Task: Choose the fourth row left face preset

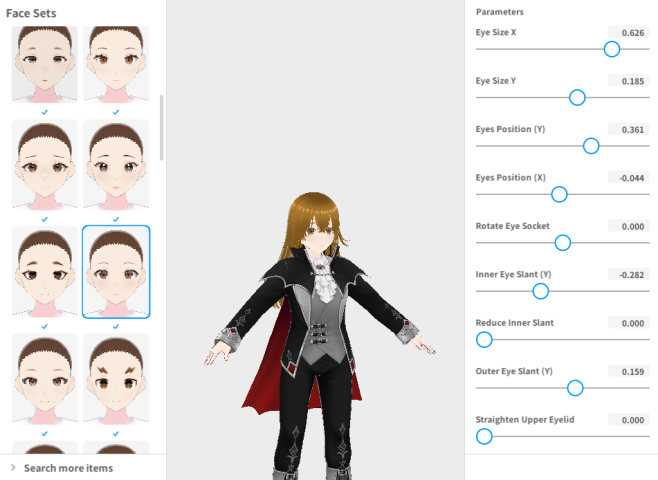Action: (45, 380)
